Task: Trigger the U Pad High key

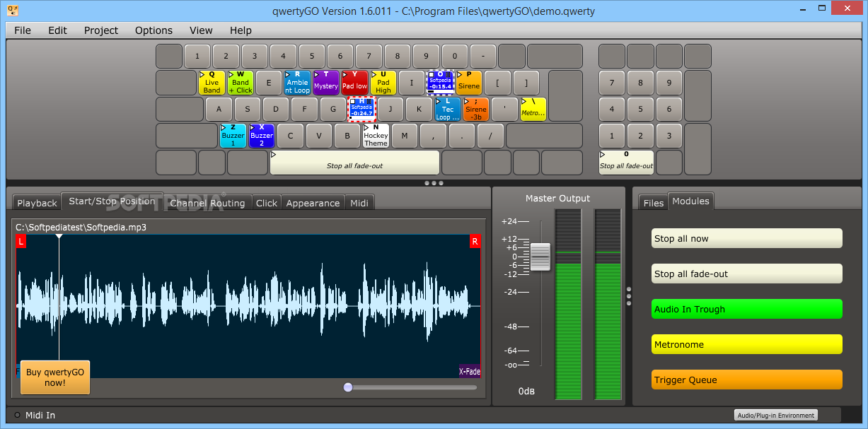Action: tap(383, 83)
